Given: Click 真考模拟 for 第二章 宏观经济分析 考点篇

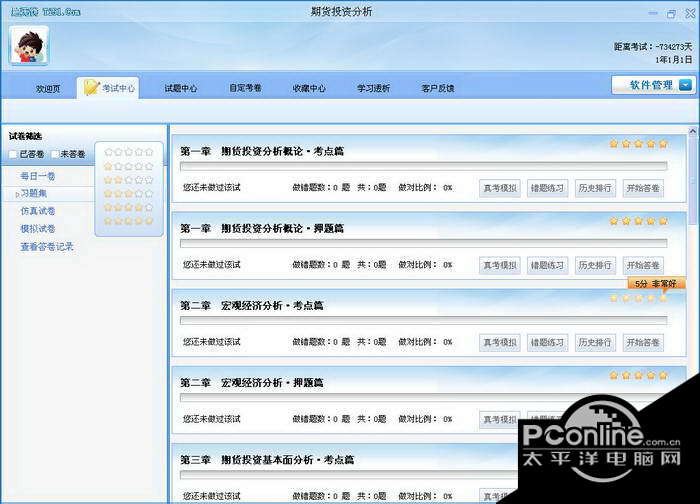Looking at the screenshot, I should pyautogui.click(x=500, y=343).
